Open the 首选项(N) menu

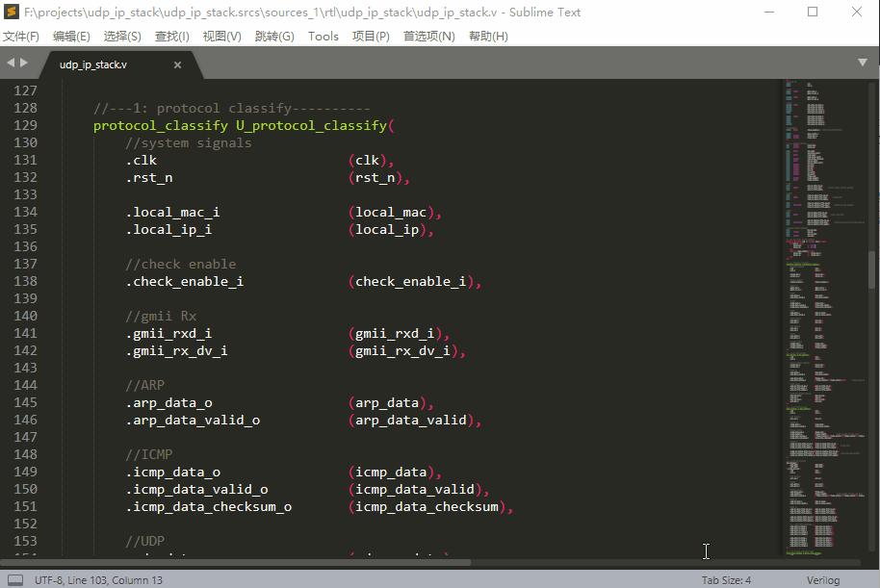pyautogui.click(x=428, y=37)
